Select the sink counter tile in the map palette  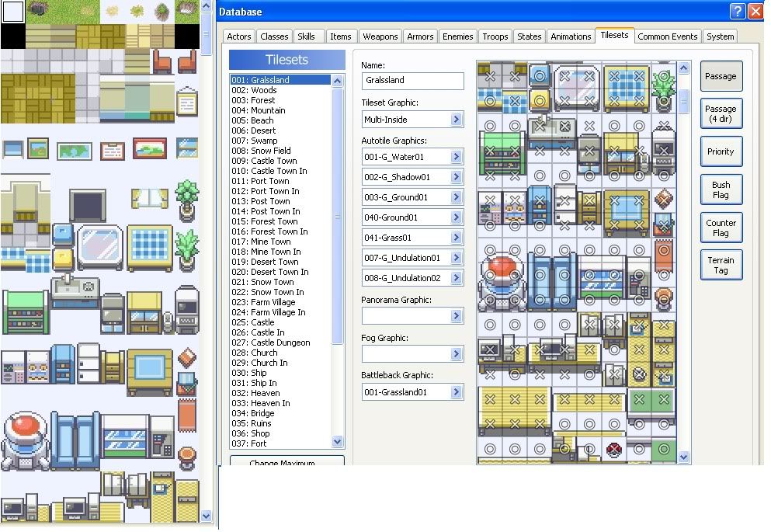pos(75,291)
